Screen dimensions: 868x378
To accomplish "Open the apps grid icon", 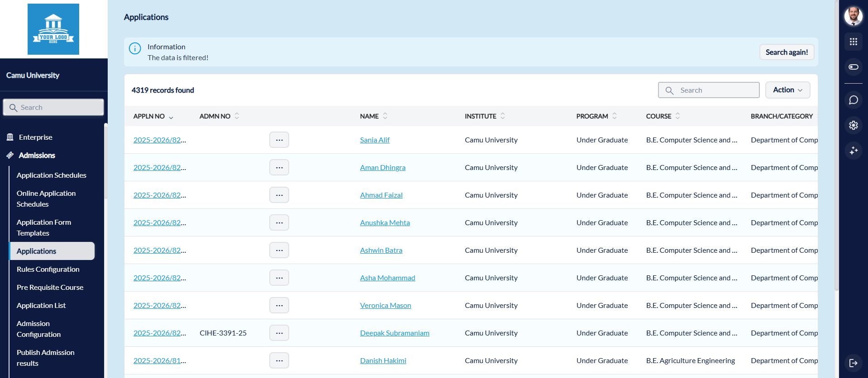I will point(853,42).
